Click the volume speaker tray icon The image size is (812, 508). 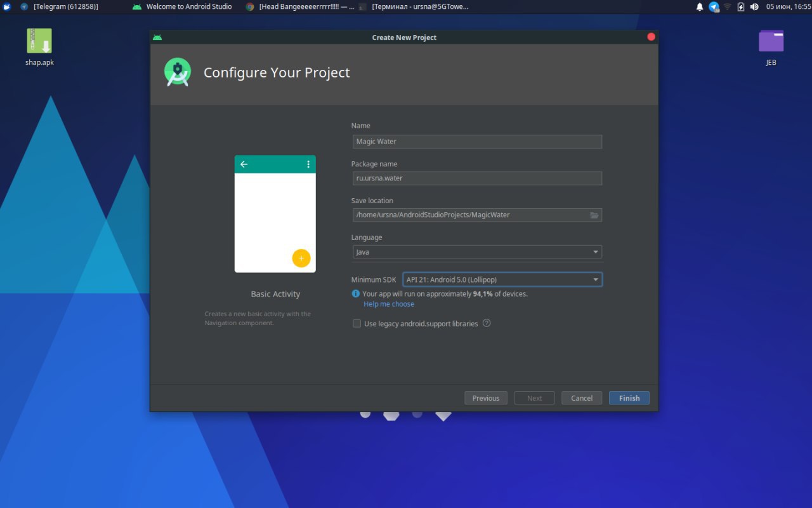click(754, 6)
